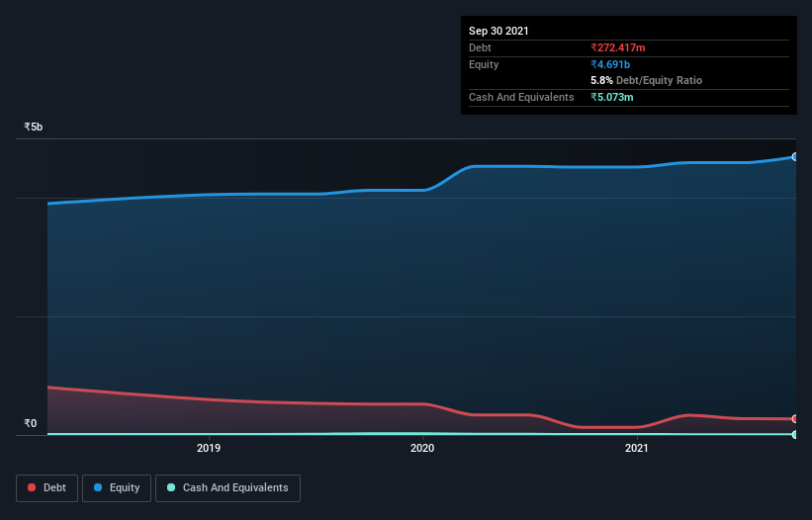Image resolution: width=812 pixels, height=520 pixels.
Task: Click the ₹4.691b equity value
Action: pos(610,64)
